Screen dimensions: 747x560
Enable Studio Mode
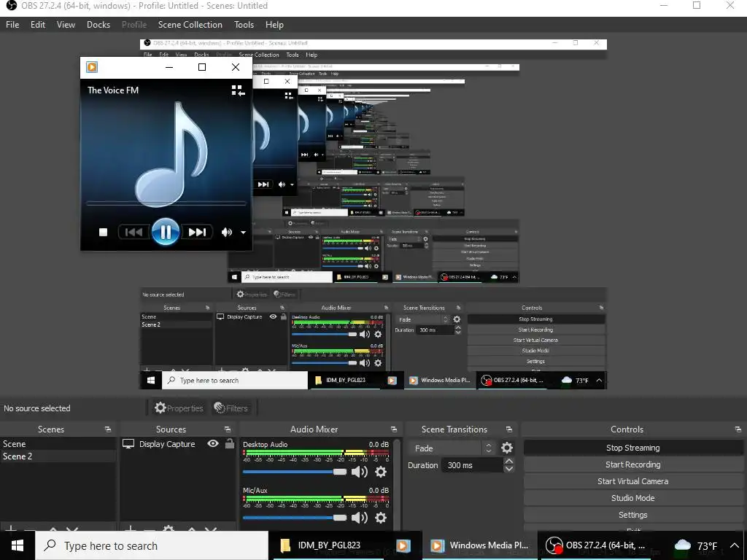click(632, 497)
